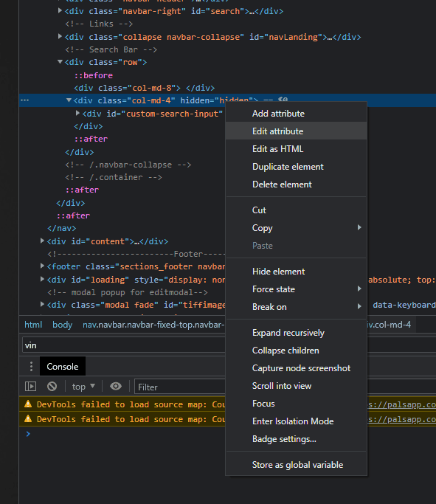Open Badge settings from context menu
This screenshot has height=504, width=436.
tap(296, 439)
